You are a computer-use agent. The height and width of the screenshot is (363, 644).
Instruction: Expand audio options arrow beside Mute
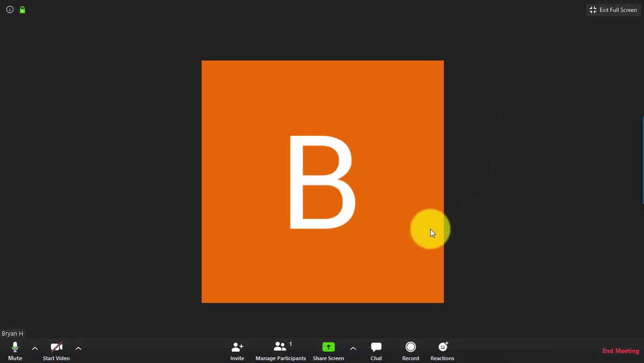pyautogui.click(x=35, y=348)
